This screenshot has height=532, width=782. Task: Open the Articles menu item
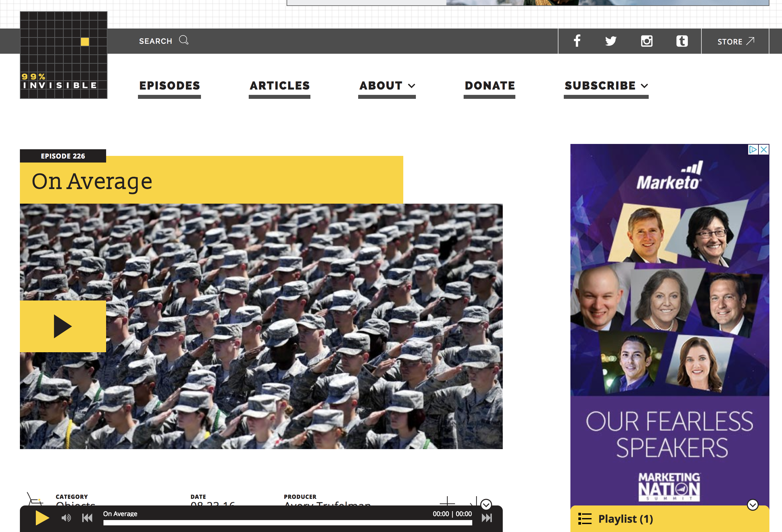click(279, 86)
